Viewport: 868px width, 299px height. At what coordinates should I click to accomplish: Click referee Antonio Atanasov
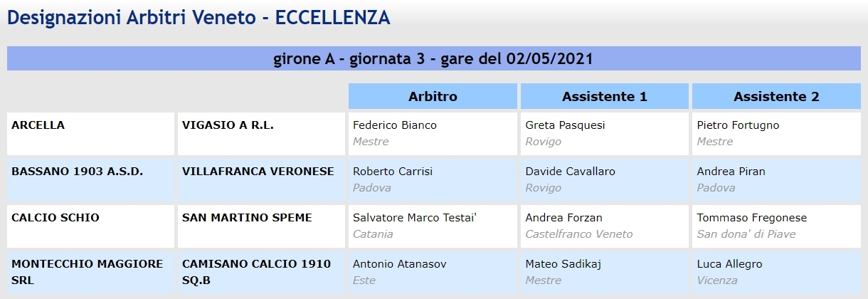(x=400, y=264)
